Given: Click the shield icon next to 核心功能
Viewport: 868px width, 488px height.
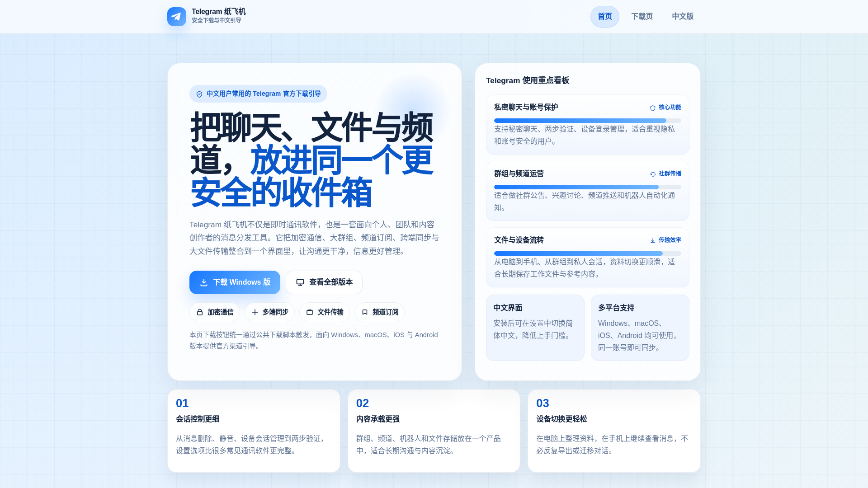Looking at the screenshot, I should tap(653, 108).
